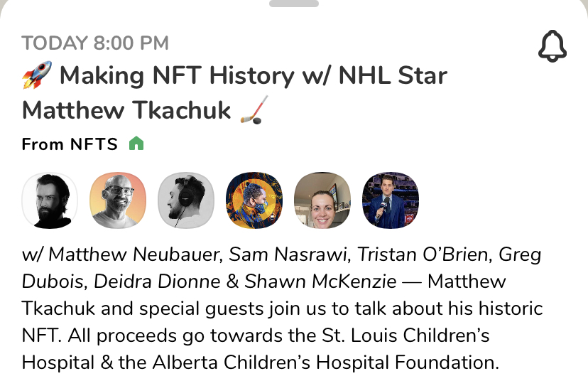View the avatar of man holding microphone
The image size is (588, 381).
pos(390,202)
